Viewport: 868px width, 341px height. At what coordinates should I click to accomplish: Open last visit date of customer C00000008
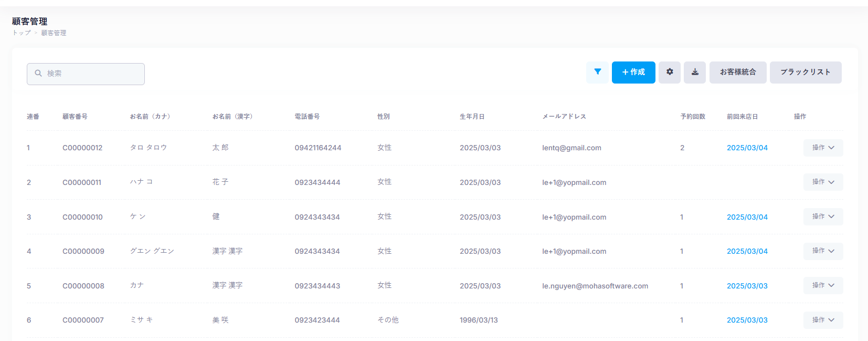747,286
